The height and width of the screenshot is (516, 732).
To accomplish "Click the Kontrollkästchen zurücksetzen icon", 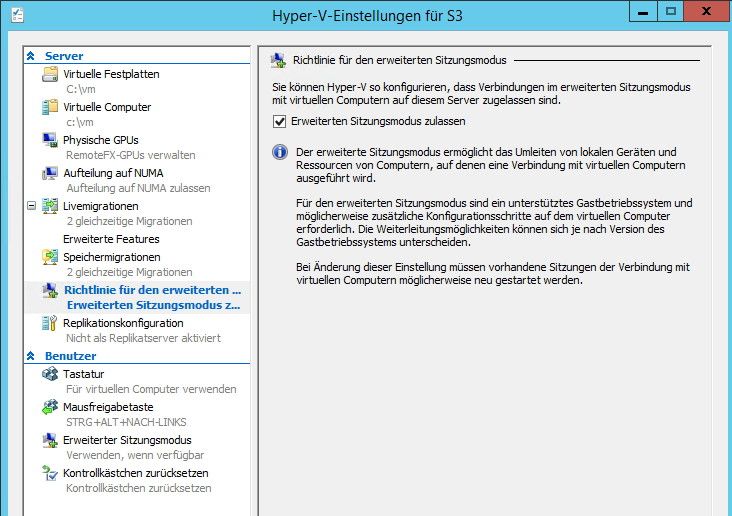I will point(50,473).
